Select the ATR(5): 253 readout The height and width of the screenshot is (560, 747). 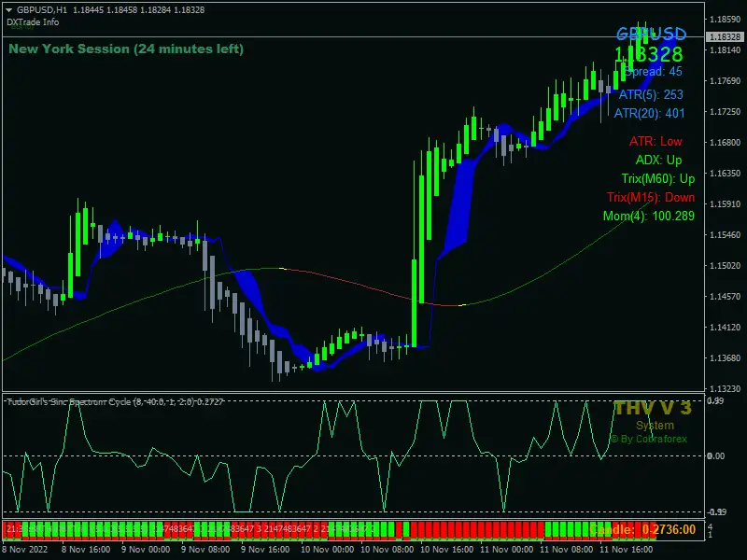651,94
